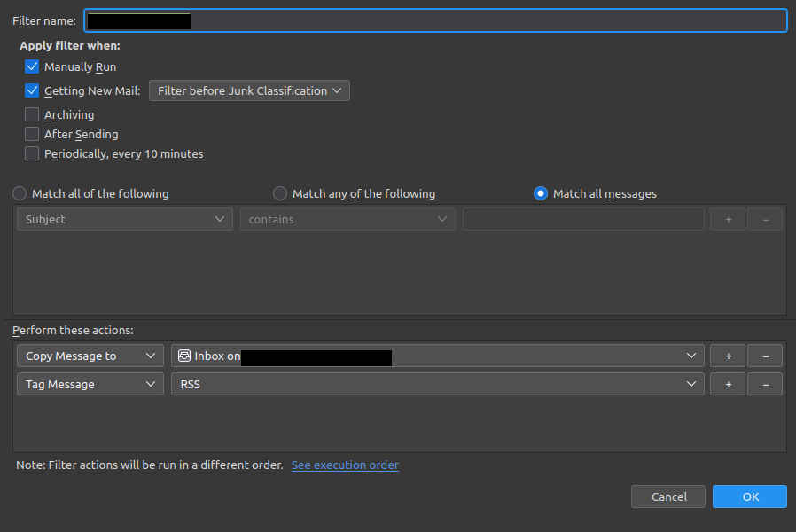Open Filter before Junk Classification dropdown
This screenshot has height=532, width=796.
point(249,90)
